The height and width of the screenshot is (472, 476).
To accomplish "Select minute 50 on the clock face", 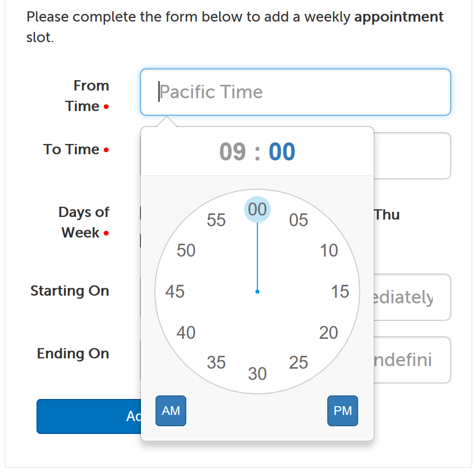I will click(185, 250).
